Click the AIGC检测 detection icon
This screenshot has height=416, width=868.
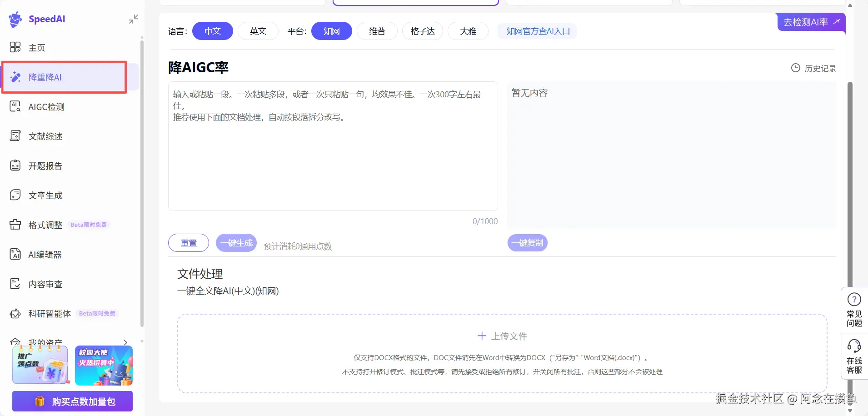15,106
